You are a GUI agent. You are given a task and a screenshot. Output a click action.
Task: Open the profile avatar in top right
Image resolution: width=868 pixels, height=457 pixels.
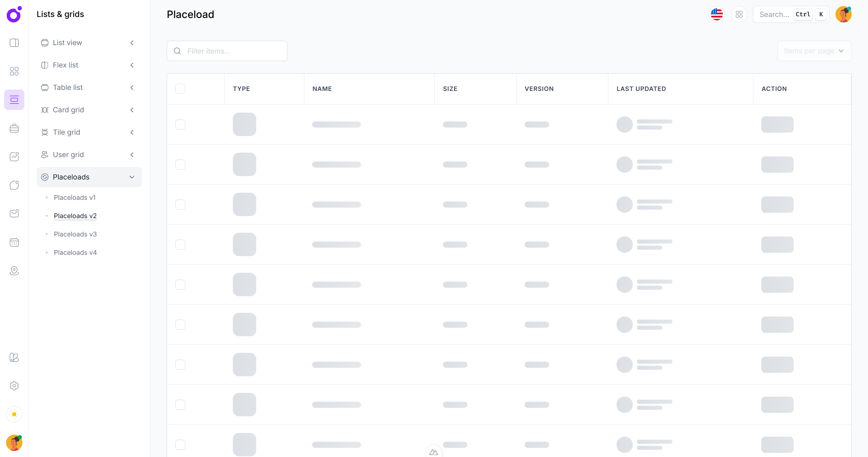[x=843, y=14]
